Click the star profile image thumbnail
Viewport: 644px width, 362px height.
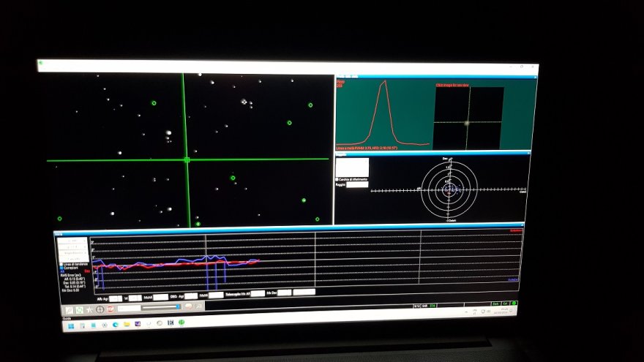(468, 118)
